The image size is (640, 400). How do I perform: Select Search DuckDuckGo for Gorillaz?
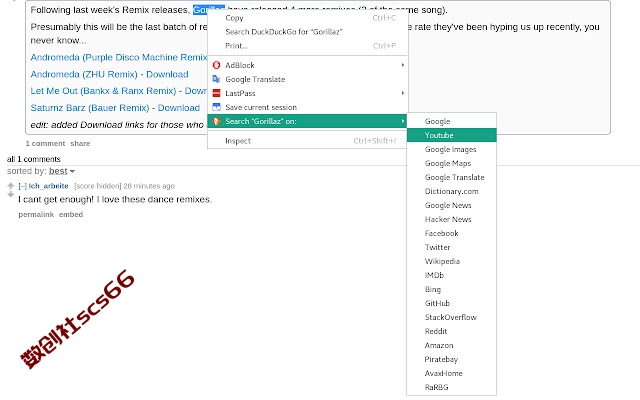308,32
